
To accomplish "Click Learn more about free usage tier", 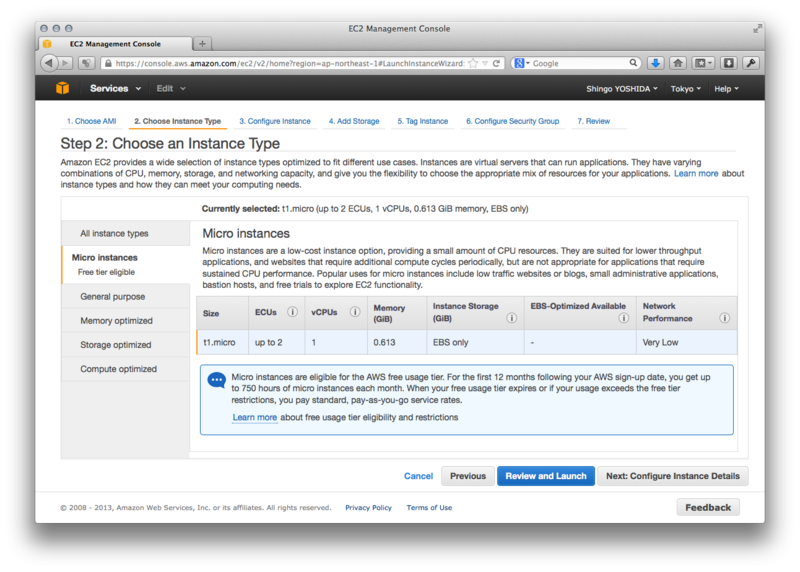I will [255, 417].
